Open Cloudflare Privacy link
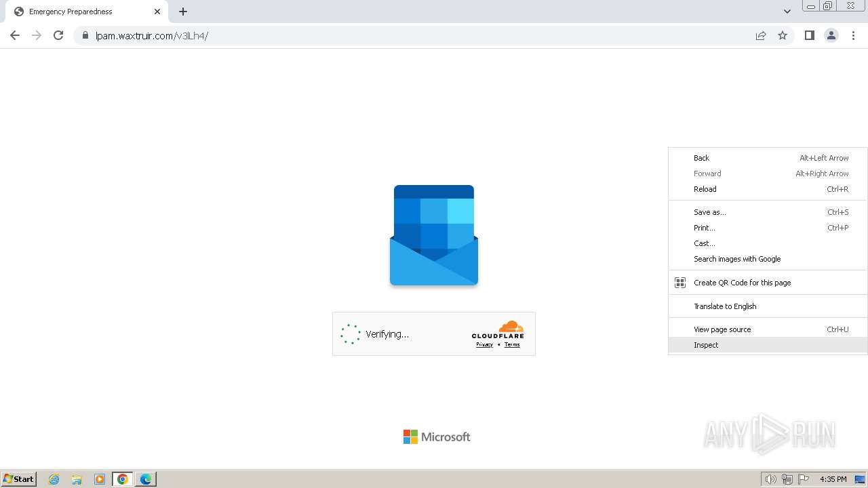 [484, 344]
